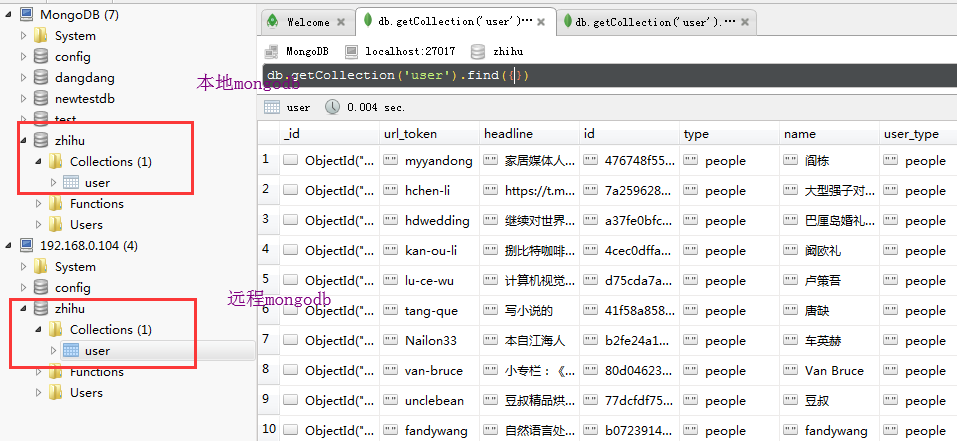This screenshot has width=957, height=441.
Task: Click the 192.168.0.104 (4) server icon
Action: 26,245
